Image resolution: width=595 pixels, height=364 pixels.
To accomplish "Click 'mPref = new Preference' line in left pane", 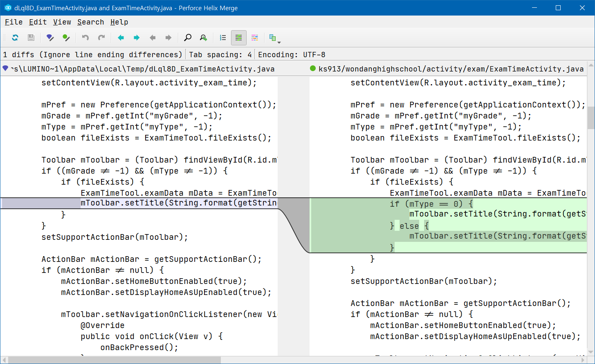I will [x=159, y=105].
